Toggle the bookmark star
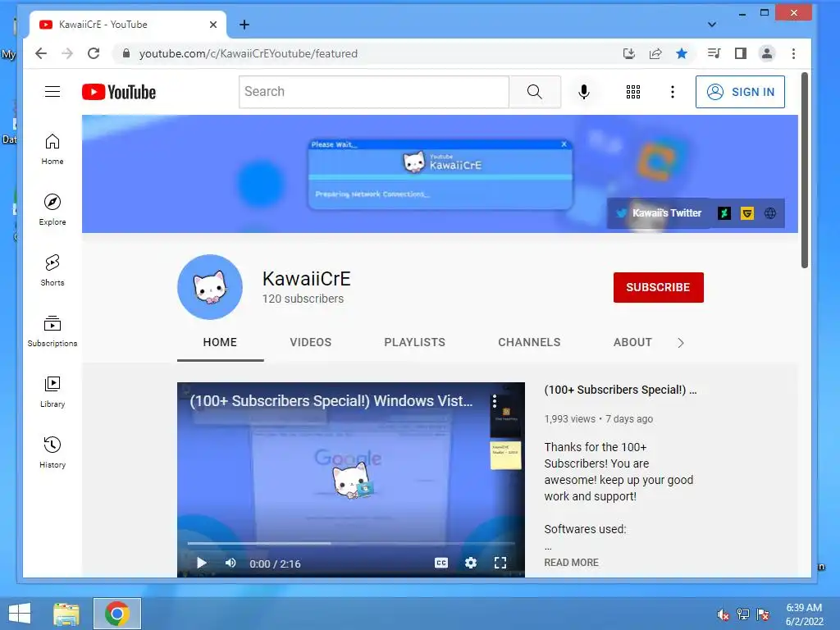Viewport: 840px width, 630px height. pyautogui.click(x=682, y=53)
